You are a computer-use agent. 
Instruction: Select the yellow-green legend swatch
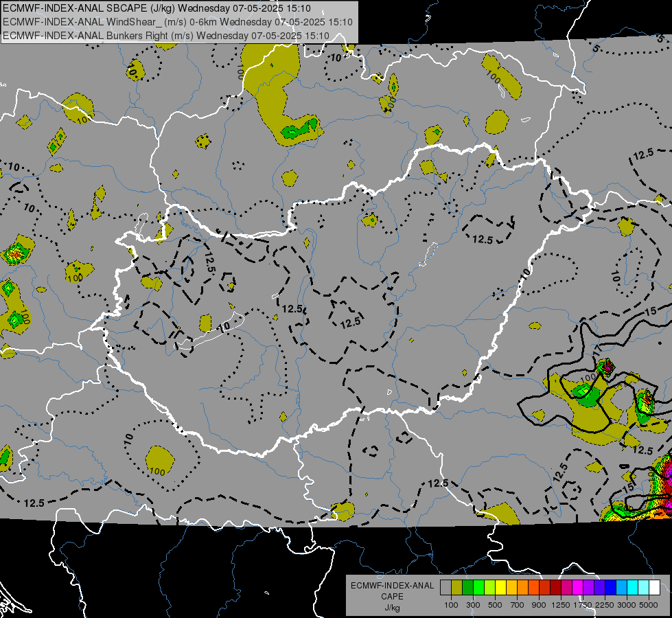pos(489,588)
